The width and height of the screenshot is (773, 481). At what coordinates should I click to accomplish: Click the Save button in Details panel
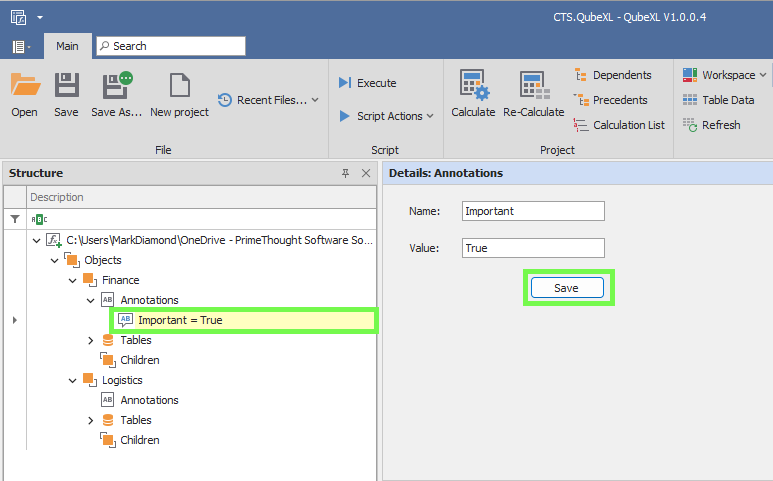pyautogui.click(x=566, y=288)
